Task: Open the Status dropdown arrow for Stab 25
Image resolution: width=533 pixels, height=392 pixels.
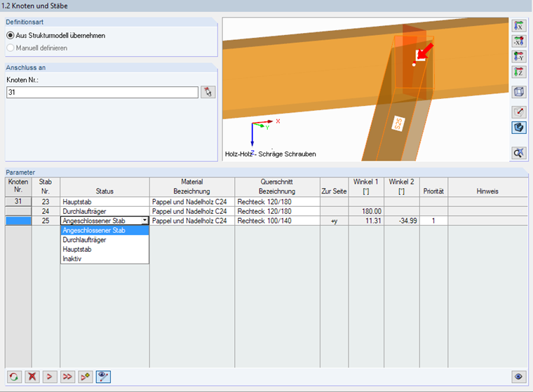Action: 144,220
